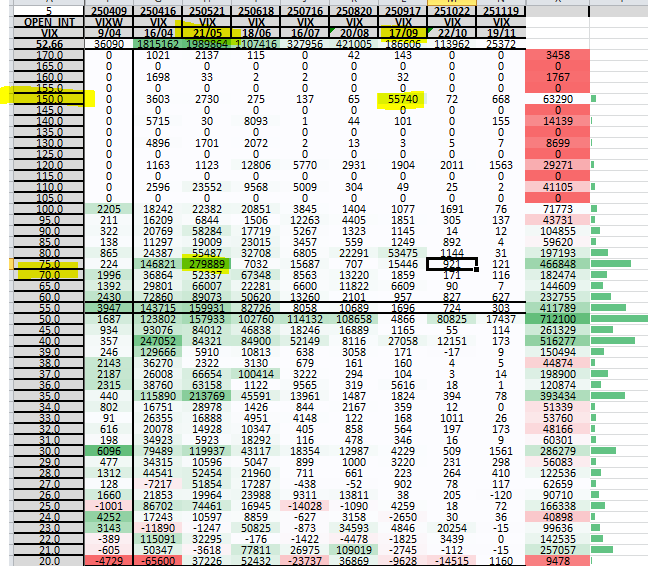Select the 22/10 date cell

[452, 33]
